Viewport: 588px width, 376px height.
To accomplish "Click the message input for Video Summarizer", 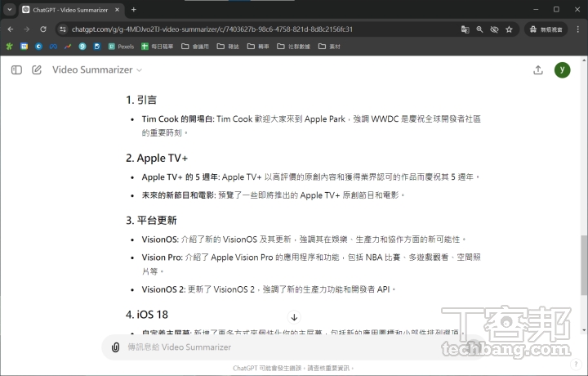I will (292, 347).
